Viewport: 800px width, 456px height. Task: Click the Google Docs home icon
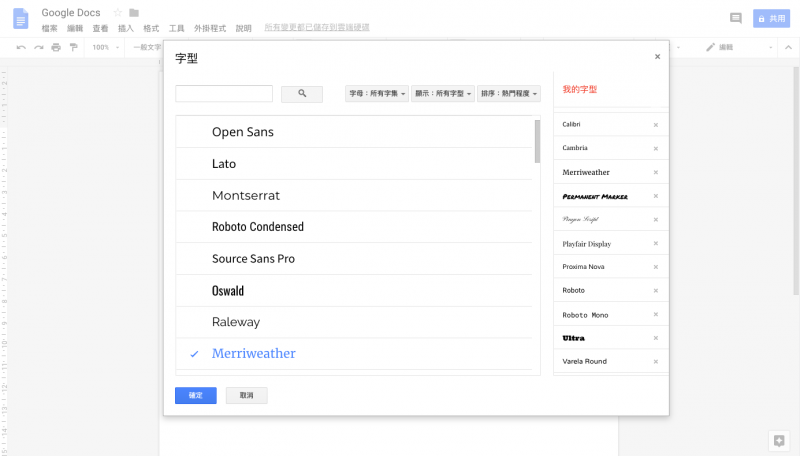tap(20, 19)
